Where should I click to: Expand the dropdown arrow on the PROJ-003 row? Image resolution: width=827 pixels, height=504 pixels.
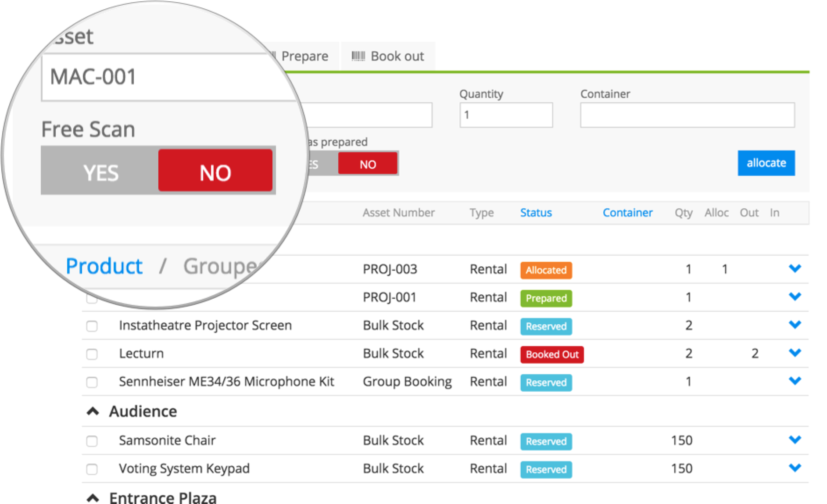pyautogui.click(x=795, y=268)
